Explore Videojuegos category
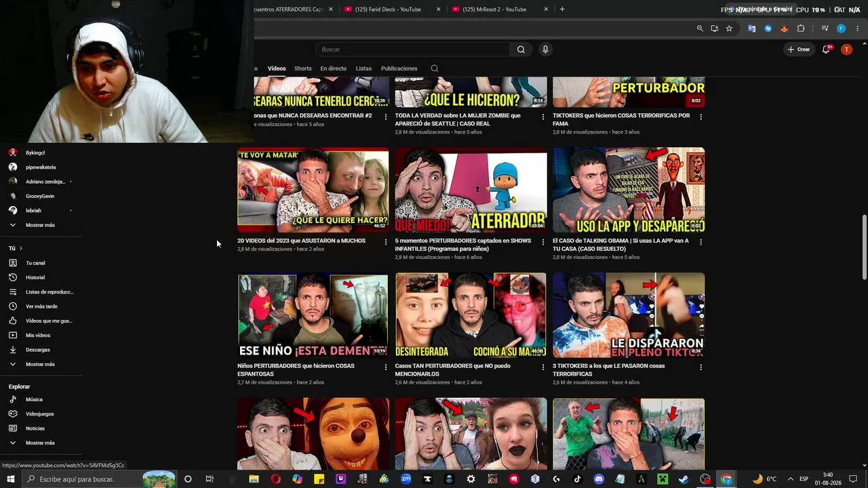The image size is (868, 488). [39, 414]
